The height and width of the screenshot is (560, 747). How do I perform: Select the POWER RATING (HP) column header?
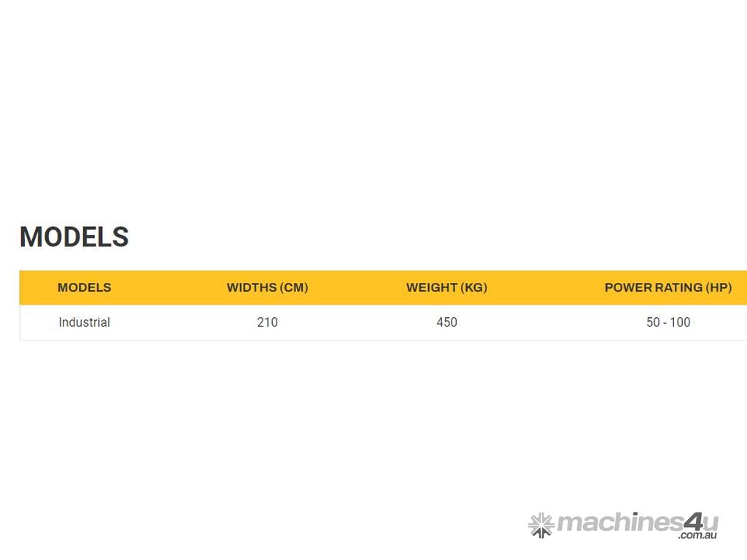667,287
